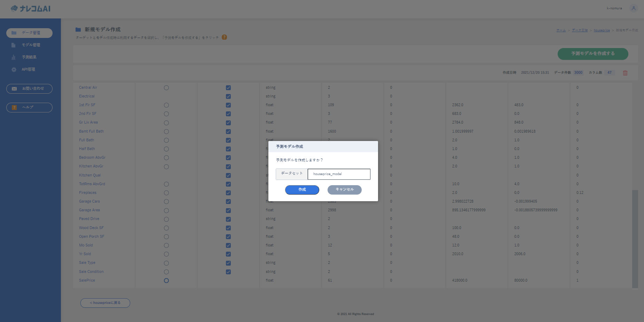
Task: Open 予測結果 in the sidebar
Action: tap(29, 57)
